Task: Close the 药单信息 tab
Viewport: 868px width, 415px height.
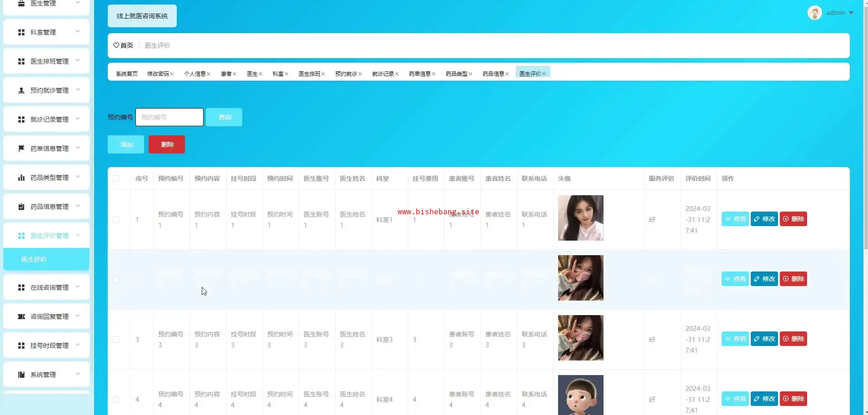Action: [x=434, y=74]
